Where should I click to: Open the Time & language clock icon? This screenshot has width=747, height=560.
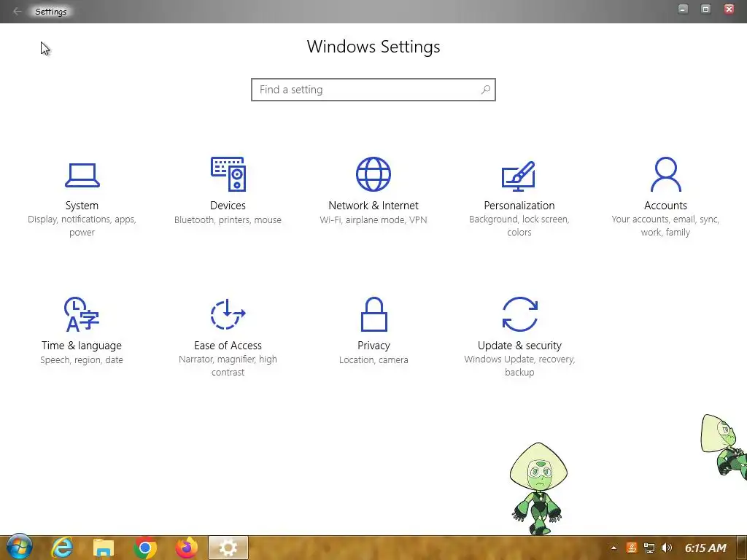tap(82, 314)
